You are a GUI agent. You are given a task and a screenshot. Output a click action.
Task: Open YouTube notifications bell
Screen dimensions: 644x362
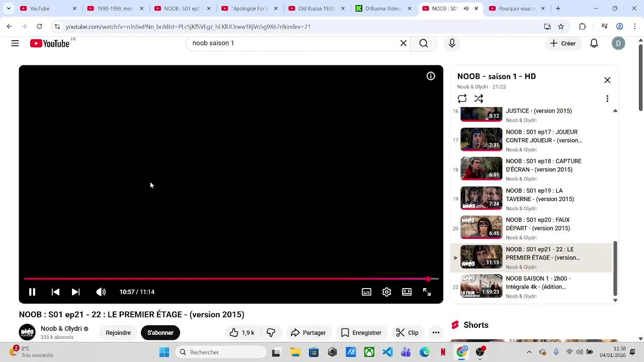tap(594, 43)
